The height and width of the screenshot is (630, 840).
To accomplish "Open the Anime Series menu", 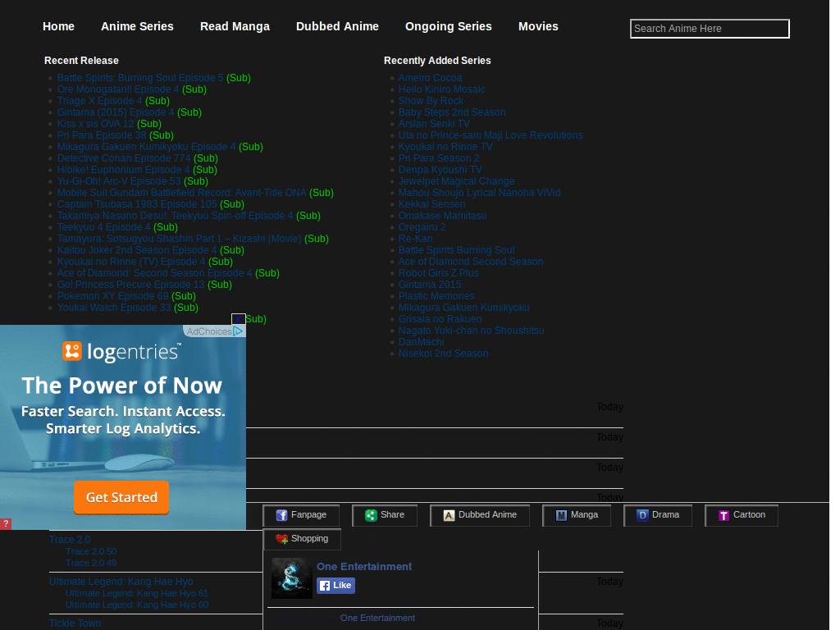I will pyautogui.click(x=137, y=26).
